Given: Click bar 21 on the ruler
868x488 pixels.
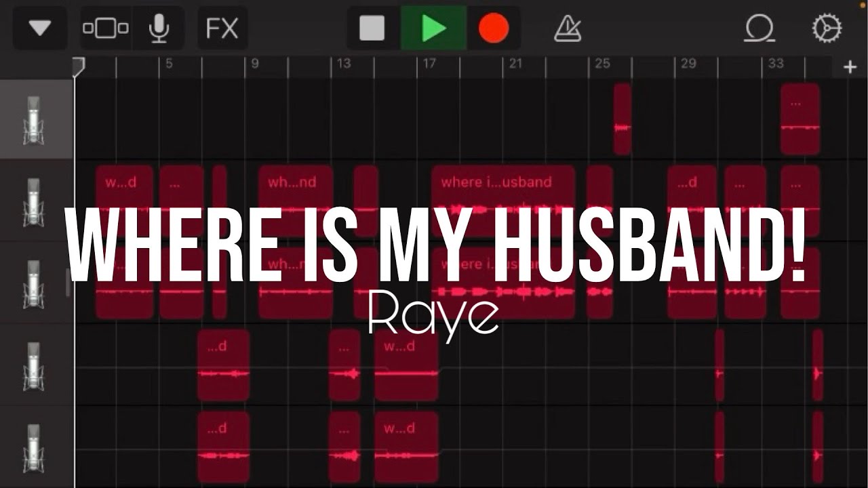Looking at the screenshot, I should point(516,64).
